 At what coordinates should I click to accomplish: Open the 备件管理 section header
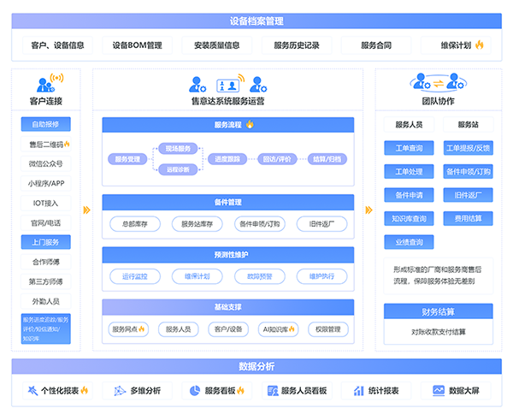pos(228,203)
